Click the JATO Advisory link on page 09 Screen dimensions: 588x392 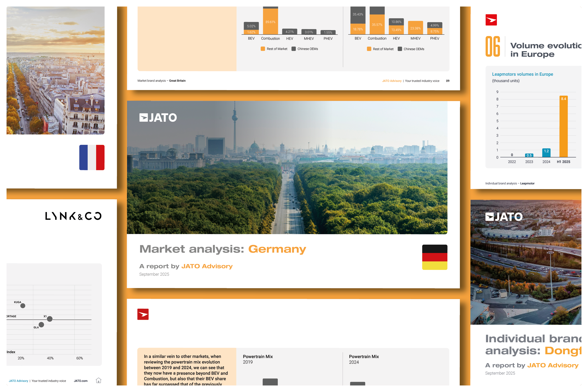(x=391, y=81)
